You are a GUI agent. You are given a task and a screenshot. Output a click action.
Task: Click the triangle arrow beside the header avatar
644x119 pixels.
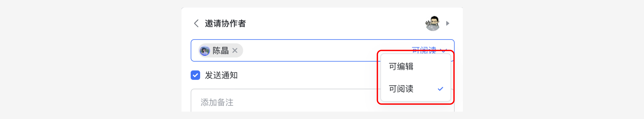[447, 23]
